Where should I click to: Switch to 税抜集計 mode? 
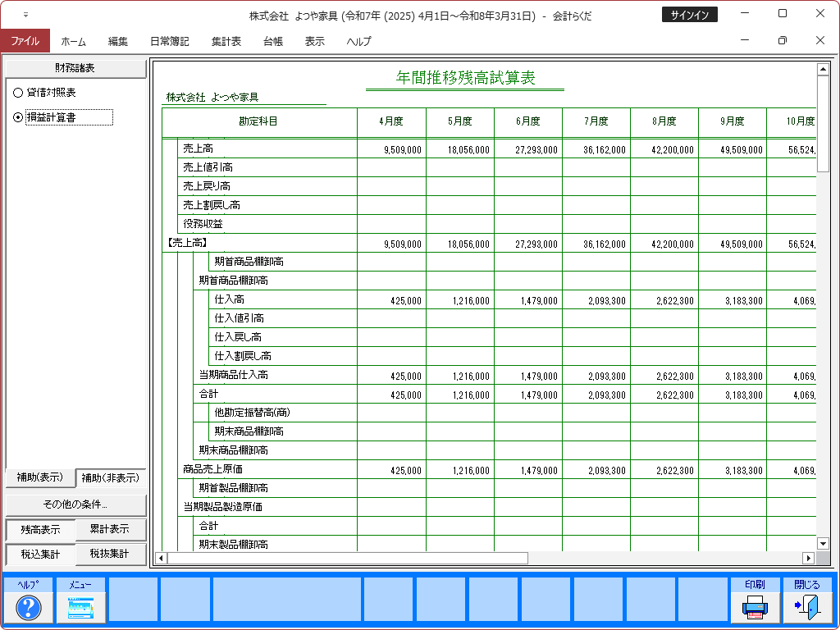click(111, 555)
